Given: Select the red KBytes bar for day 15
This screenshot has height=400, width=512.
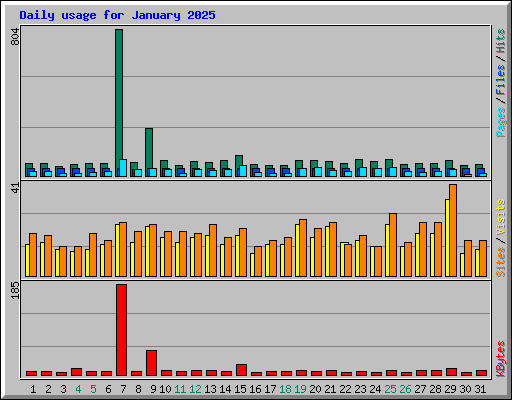Looking at the screenshot, I should 241,370.
